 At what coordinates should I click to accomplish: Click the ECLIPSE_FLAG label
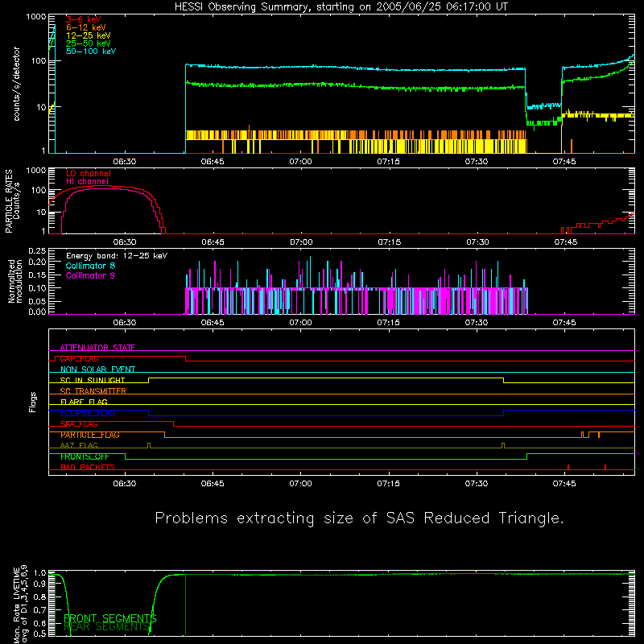[x=88, y=413]
